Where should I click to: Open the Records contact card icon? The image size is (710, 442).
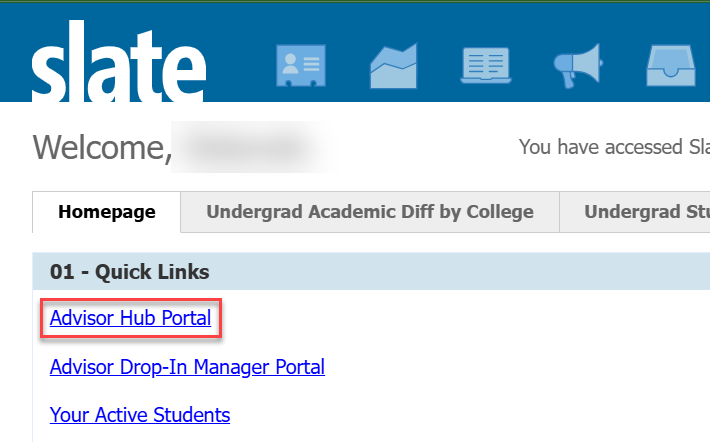[299, 67]
